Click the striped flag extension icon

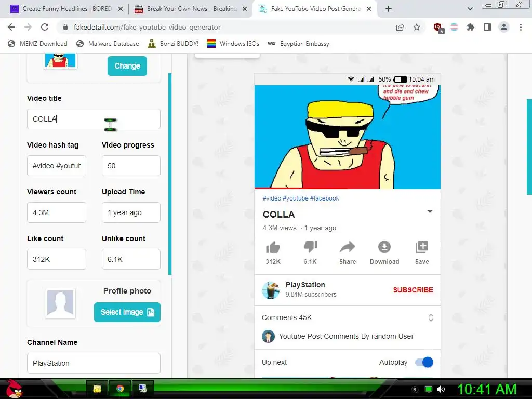tap(454, 27)
